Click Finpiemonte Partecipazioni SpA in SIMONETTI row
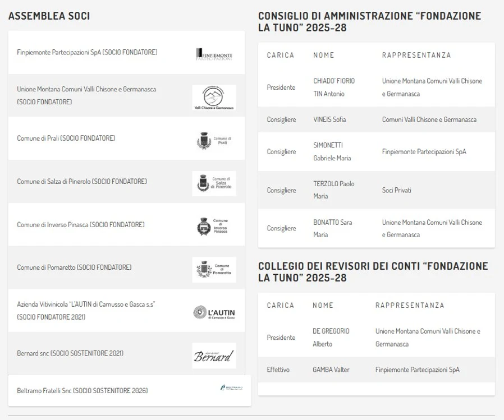 pyautogui.click(x=424, y=151)
